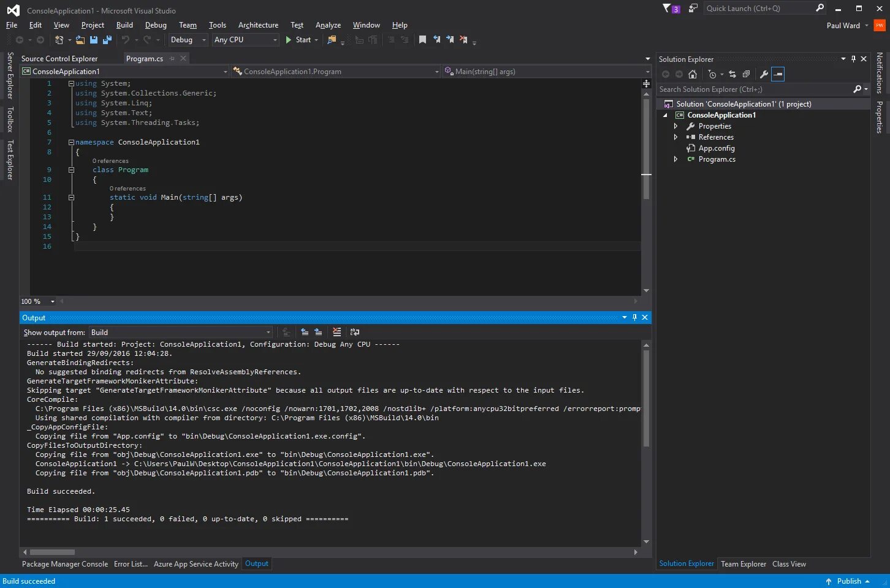This screenshot has width=890, height=588.
Task: Click the split editor handle above the editor scrollbar
Action: (646, 83)
